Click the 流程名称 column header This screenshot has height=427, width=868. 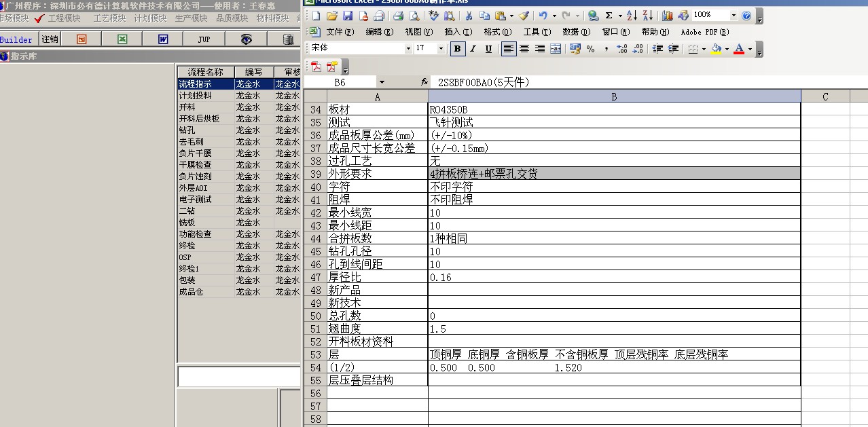[x=206, y=72]
